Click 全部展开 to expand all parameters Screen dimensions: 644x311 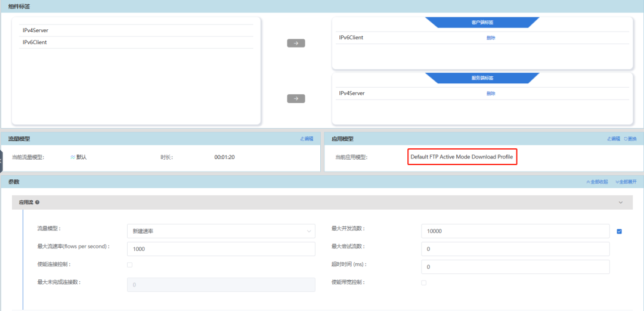(626, 182)
